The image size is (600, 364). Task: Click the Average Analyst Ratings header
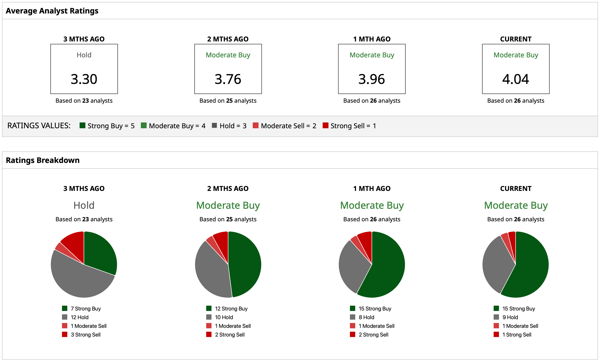(x=52, y=11)
